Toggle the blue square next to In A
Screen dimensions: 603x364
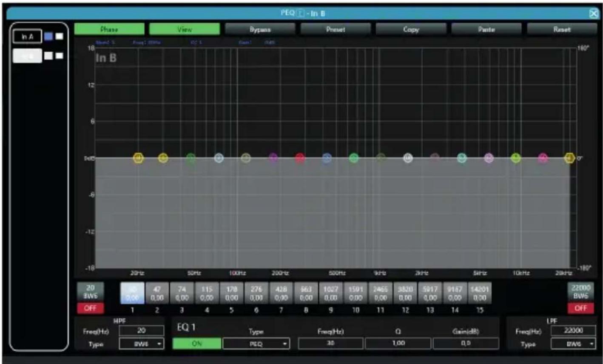pos(48,37)
